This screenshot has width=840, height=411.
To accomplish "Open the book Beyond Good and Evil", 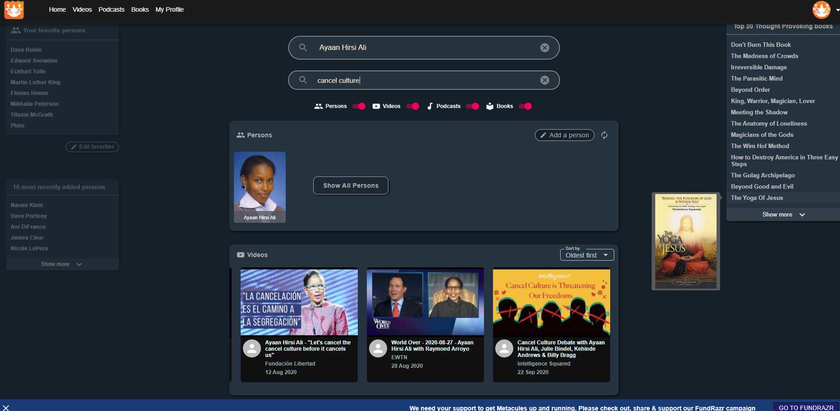I will tap(762, 186).
